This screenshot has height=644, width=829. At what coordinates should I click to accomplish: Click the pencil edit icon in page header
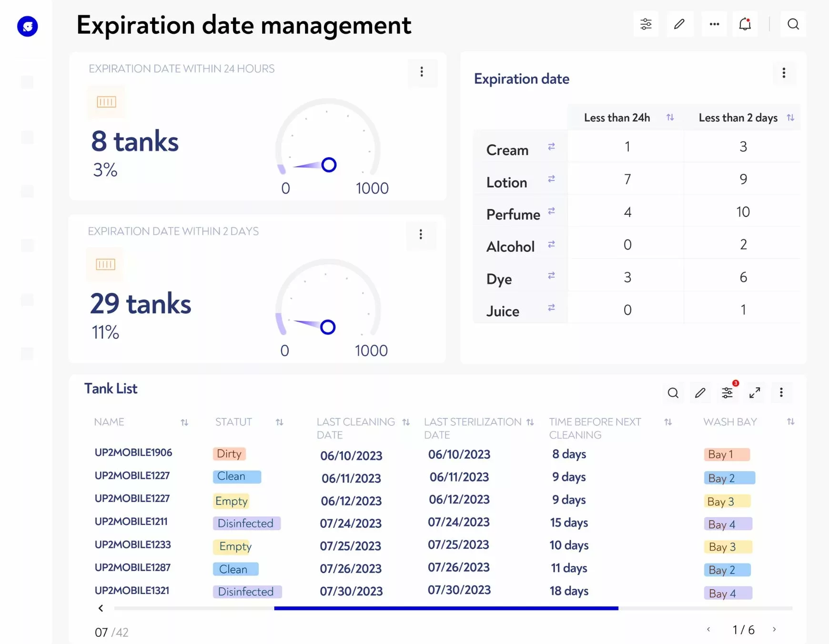tap(679, 24)
